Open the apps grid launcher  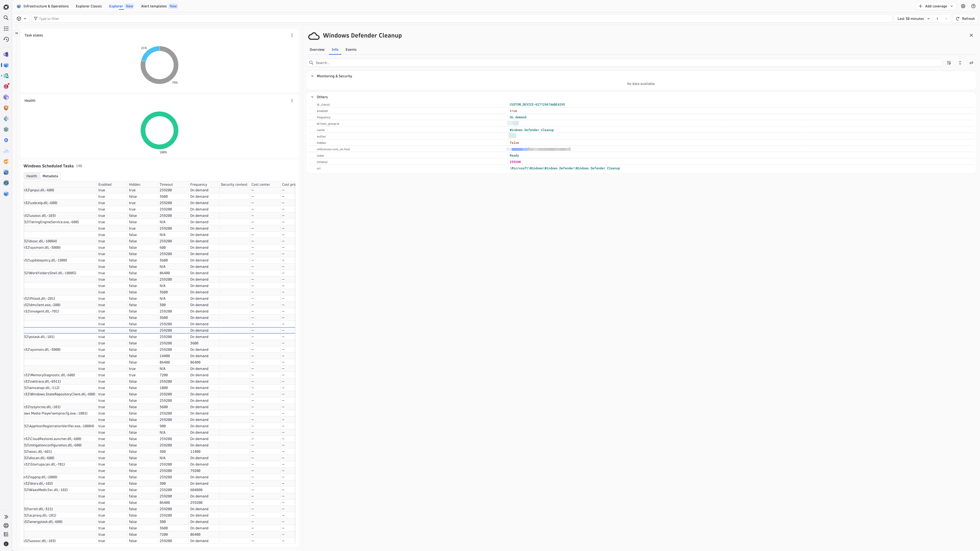tap(6, 29)
